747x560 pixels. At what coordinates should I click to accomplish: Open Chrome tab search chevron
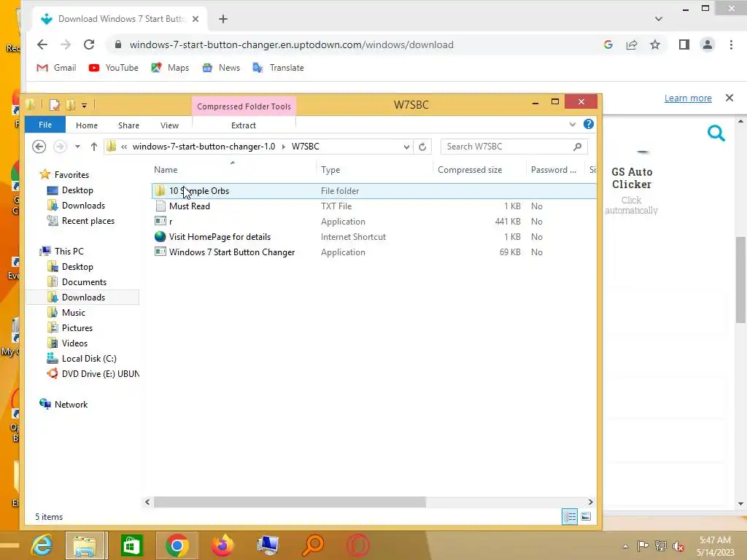659,19
